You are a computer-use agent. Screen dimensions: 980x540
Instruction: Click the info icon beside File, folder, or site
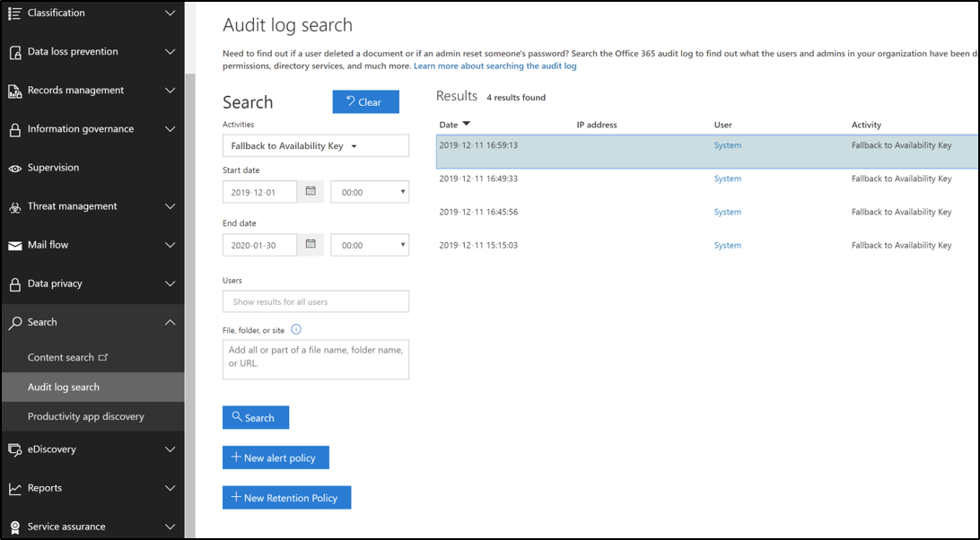pos(296,329)
